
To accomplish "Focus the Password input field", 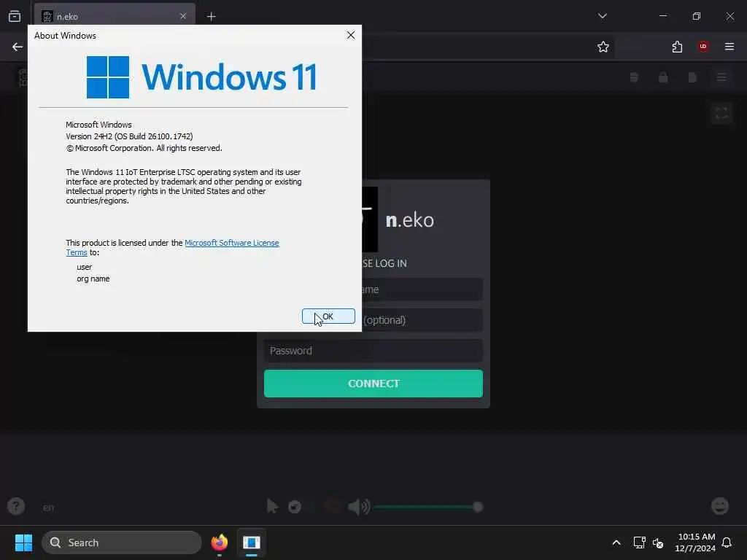I will tap(373, 351).
